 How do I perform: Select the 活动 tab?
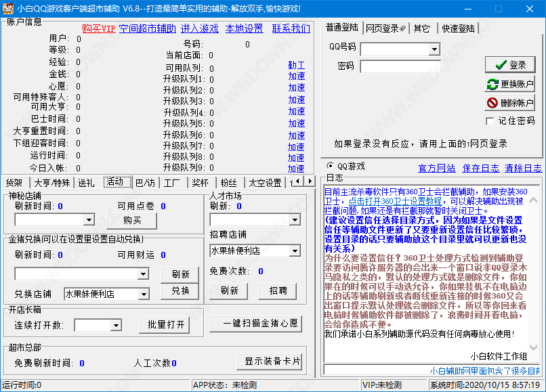coord(117,181)
